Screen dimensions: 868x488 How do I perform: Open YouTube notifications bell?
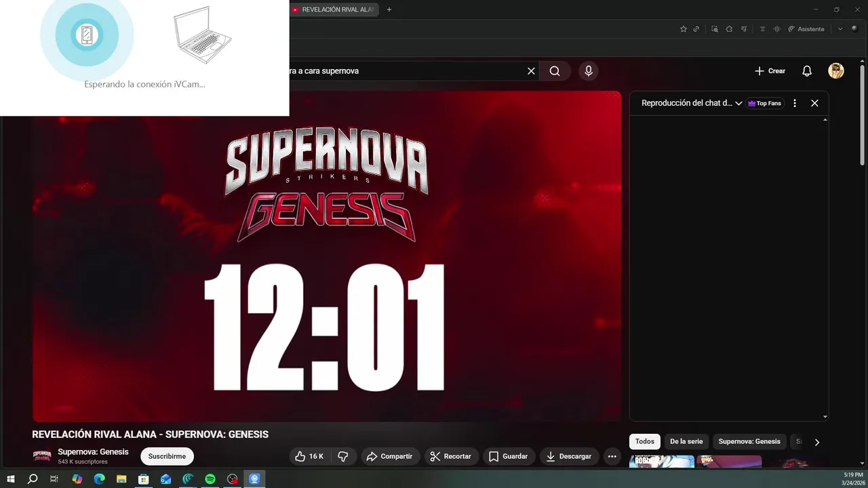[807, 71]
